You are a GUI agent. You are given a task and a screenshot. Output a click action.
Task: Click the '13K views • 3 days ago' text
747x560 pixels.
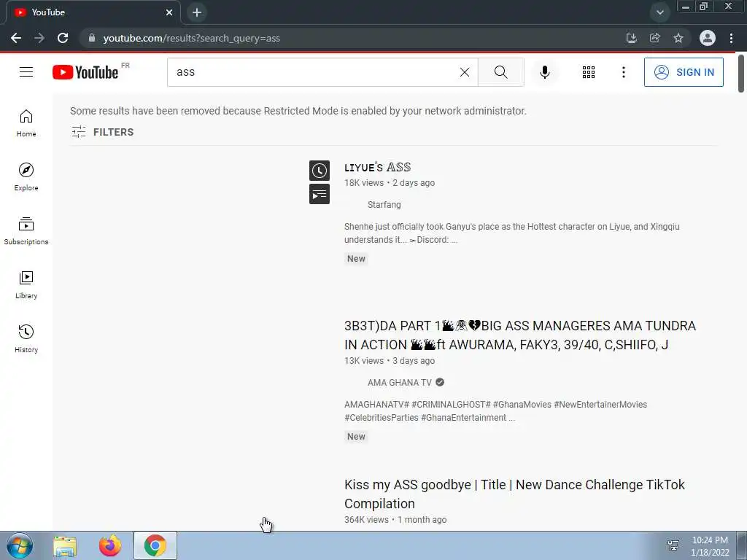click(390, 361)
